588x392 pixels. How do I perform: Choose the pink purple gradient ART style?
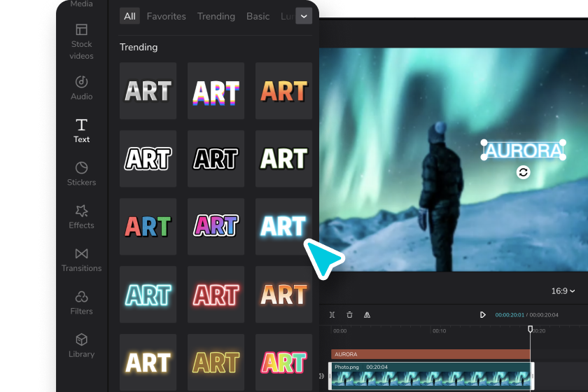click(x=216, y=227)
